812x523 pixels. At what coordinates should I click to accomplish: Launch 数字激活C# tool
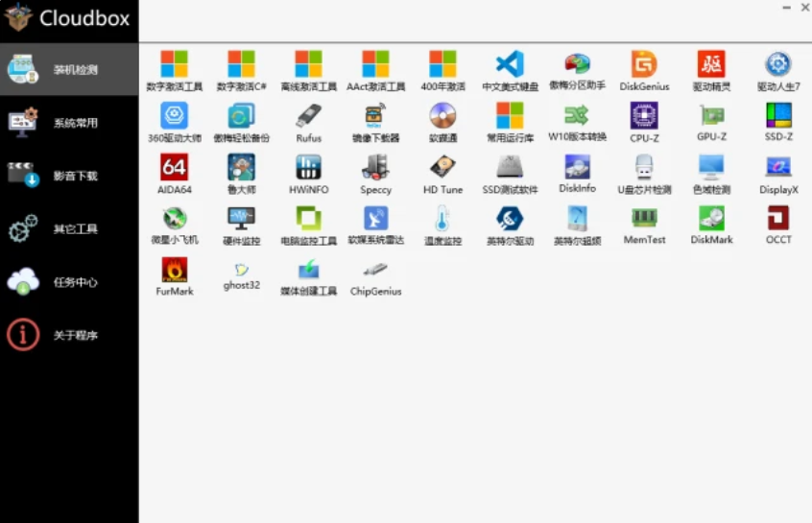coord(241,71)
